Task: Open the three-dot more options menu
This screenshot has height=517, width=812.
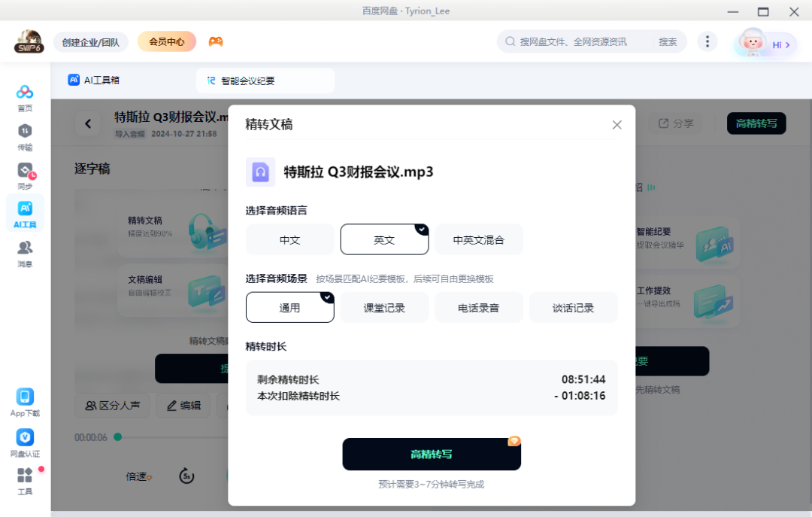Action: coord(707,41)
